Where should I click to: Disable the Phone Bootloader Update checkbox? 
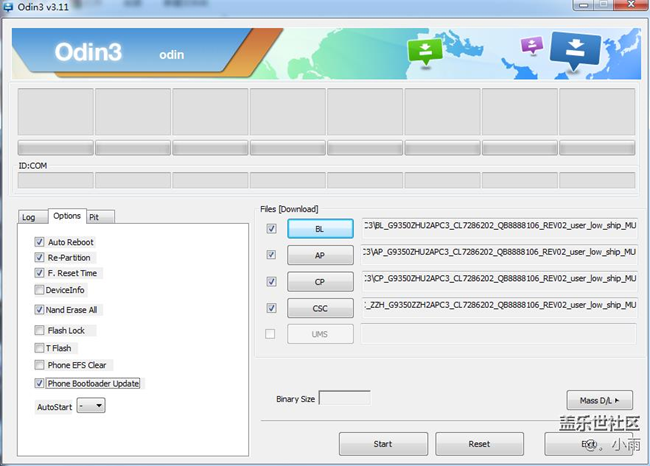pyautogui.click(x=39, y=383)
